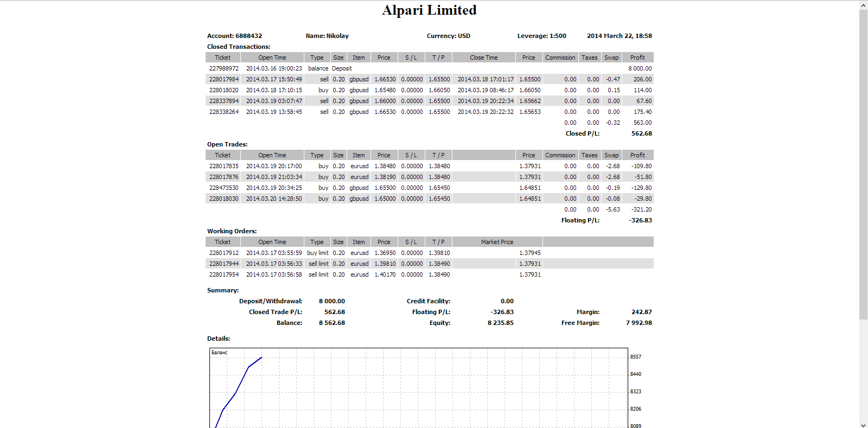The width and height of the screenshot is (868, 428).
Task: Click Free Margin value 7 992.98
Action: click(639, 323)
